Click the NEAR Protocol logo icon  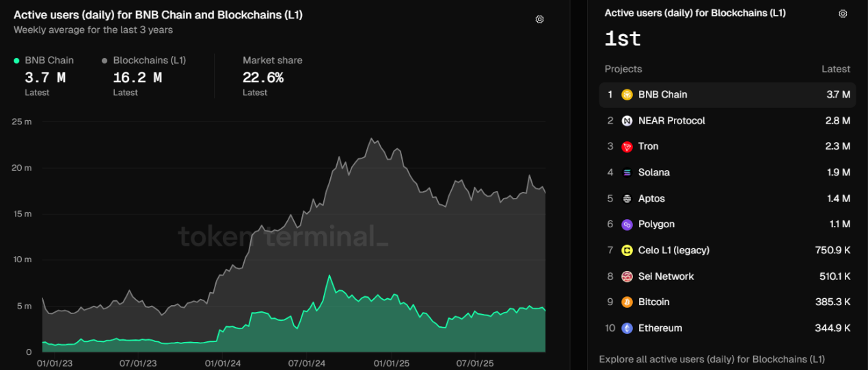coord(627,121)
